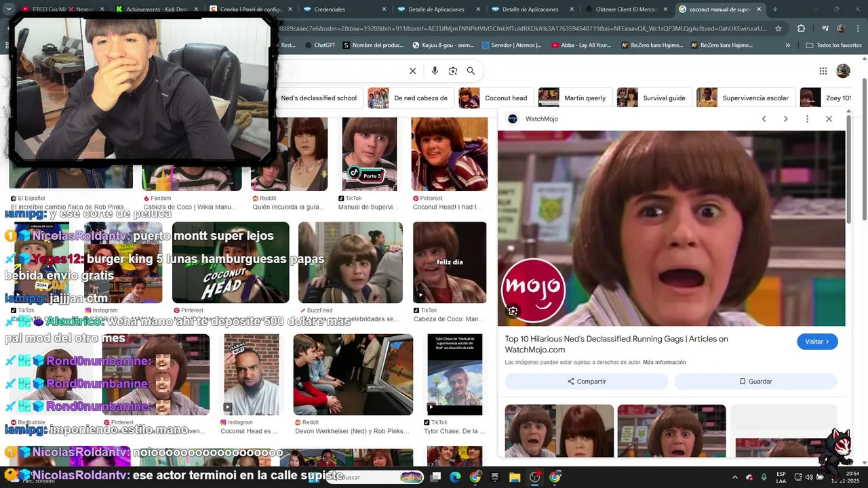Open Kaijuu 8-gou anime bookmark
The image size is (868, 488).
pyautogui.click(x=443, y=45)
